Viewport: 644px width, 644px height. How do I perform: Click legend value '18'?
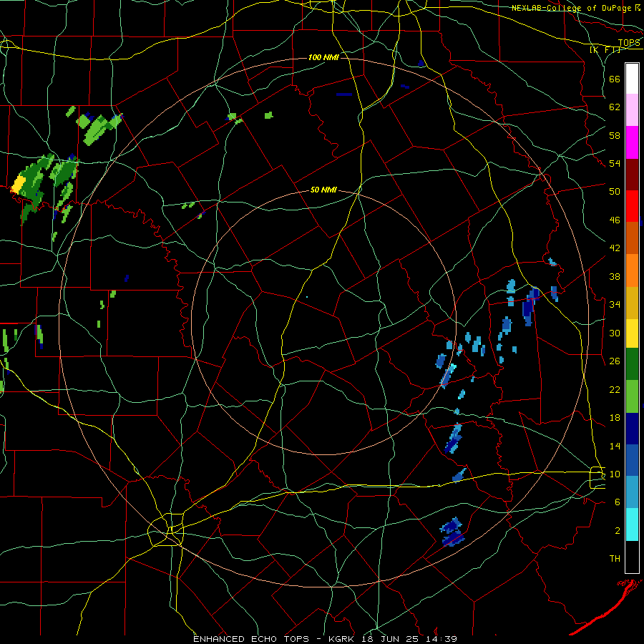click(x=615, y=418)
